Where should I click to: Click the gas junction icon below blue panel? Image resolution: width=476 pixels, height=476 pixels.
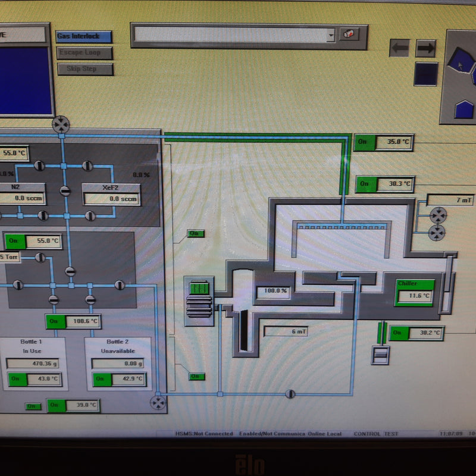pos(60,124)
